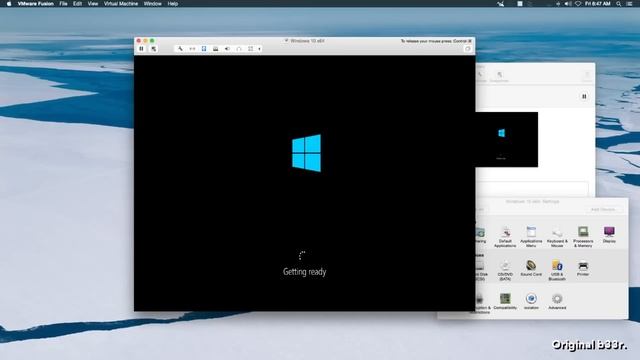Open Spotlight search in the menu bar
640x360 pixels.
click(619, 4)
